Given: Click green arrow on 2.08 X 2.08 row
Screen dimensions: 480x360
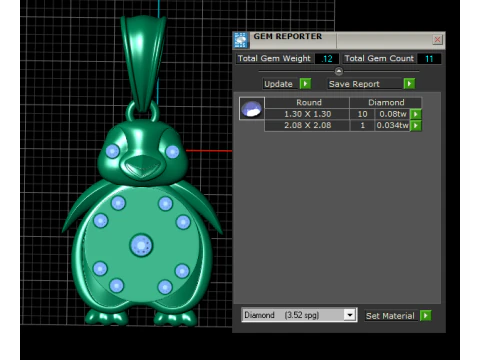Looking at the screenshot, I should click(416, 126).
